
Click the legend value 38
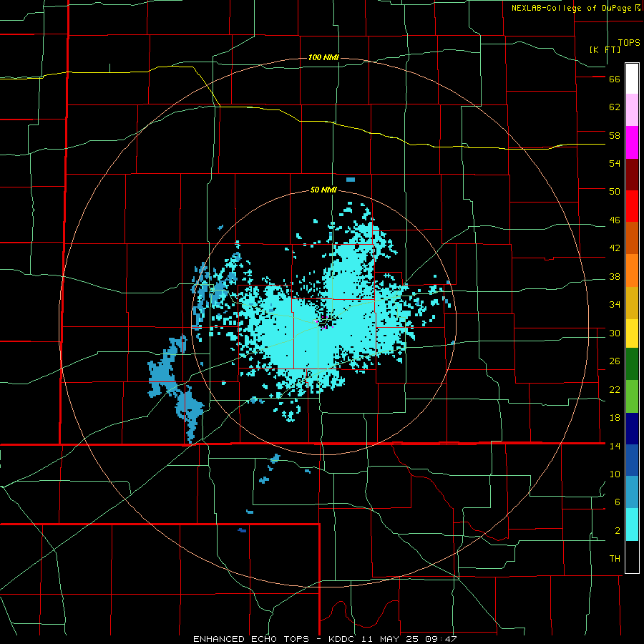[x=615, y=276]
